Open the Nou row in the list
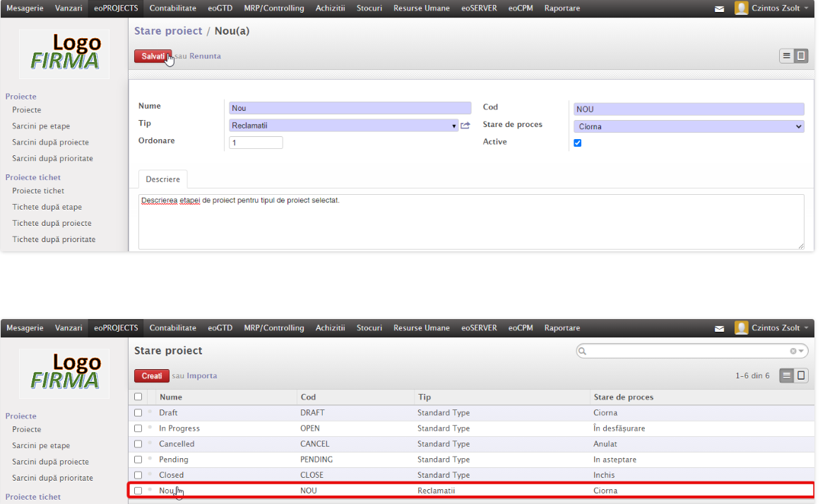The image size is (825, 504). (x=166, y=491)
